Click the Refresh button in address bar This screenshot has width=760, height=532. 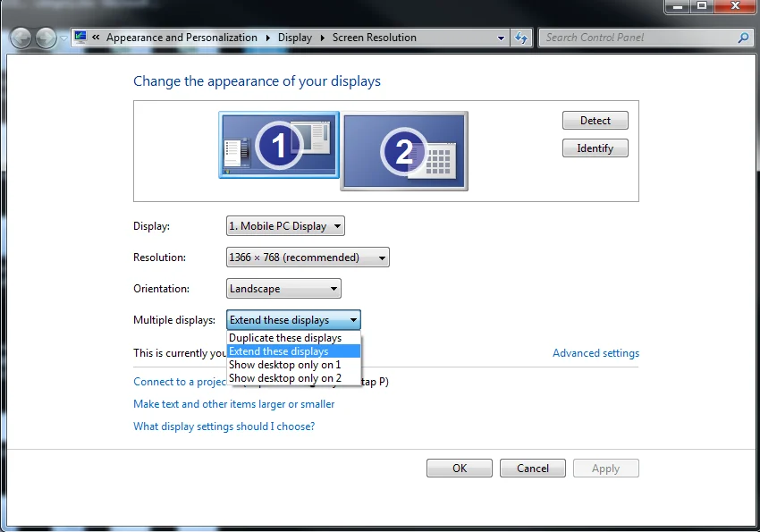click(521, 38)
